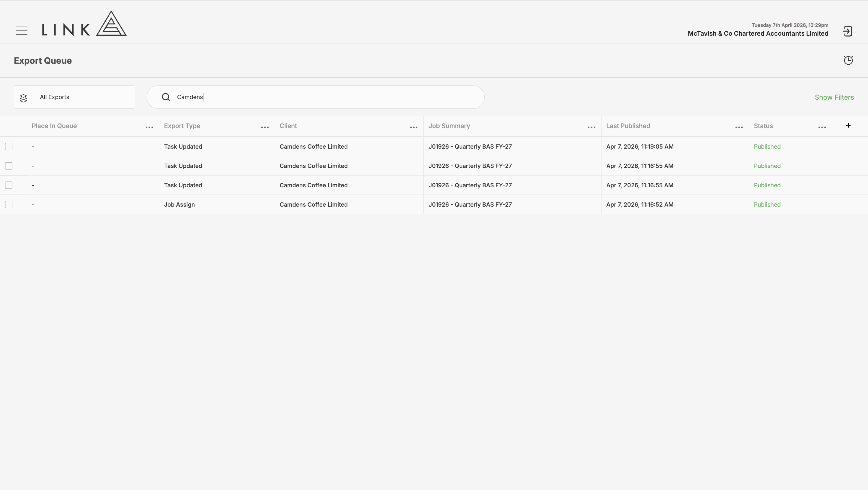Sort by Job Summary header
The height and width of the screenshot is (490, 868).
coord(449,126)
